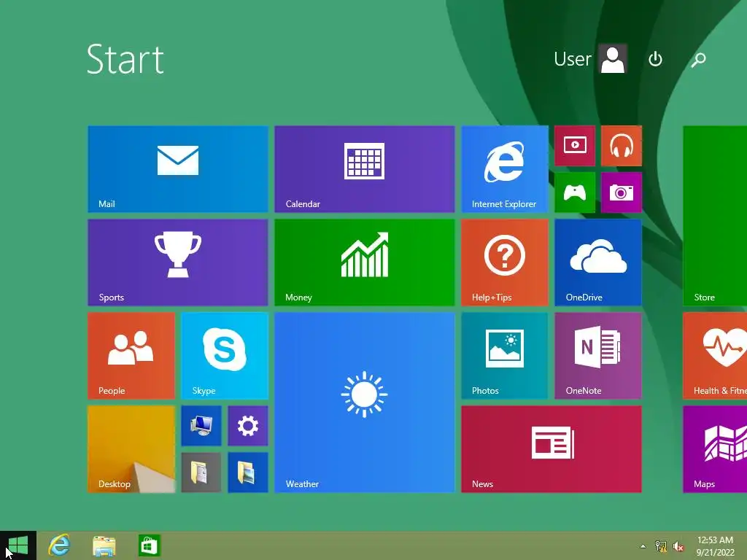Open the Sports trophy tile

click(x=178, y=262)
